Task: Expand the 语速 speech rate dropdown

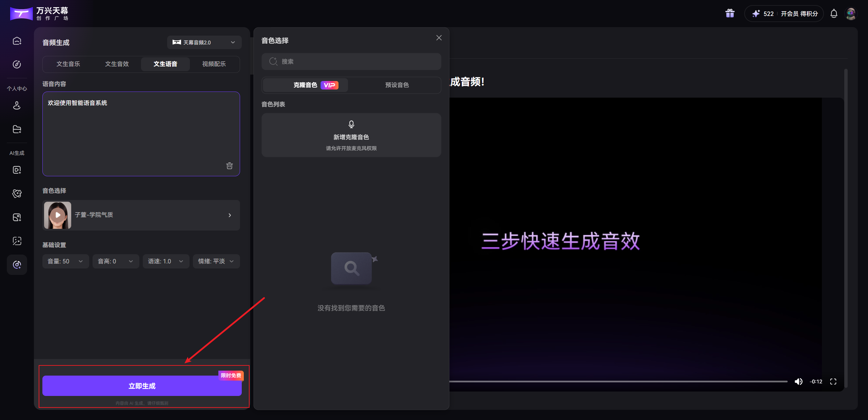Action: pos(166,261)
